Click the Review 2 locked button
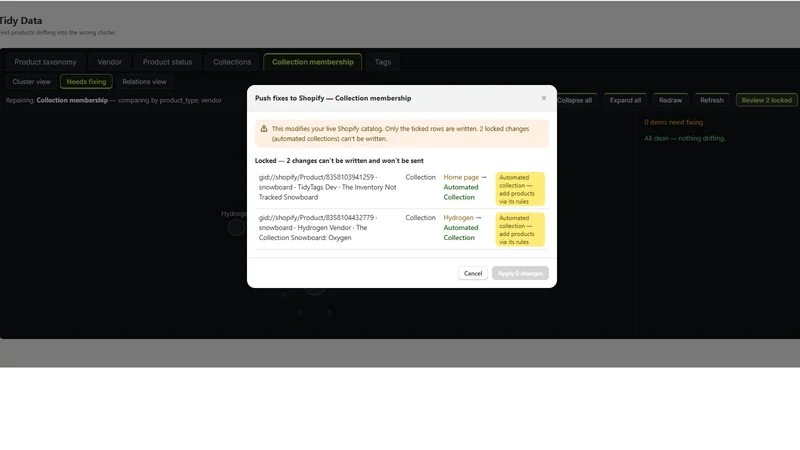This screenshot has width=800, height=450. [766, 100]
